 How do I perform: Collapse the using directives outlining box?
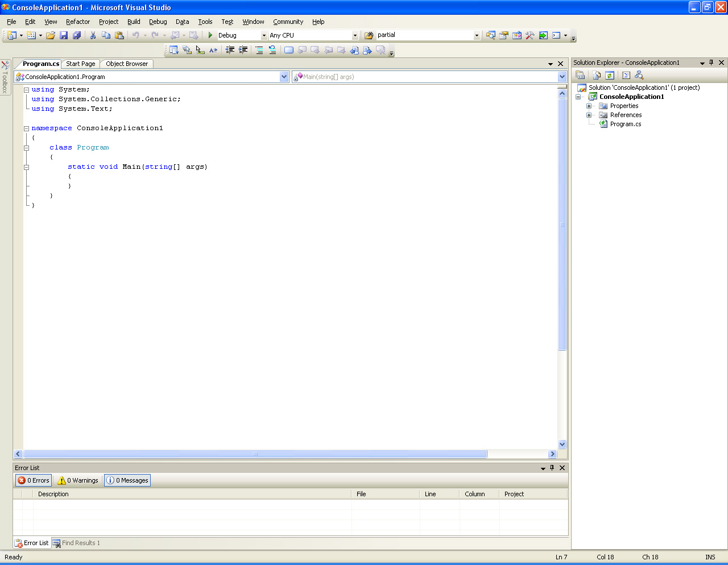(x=26, y=90)
